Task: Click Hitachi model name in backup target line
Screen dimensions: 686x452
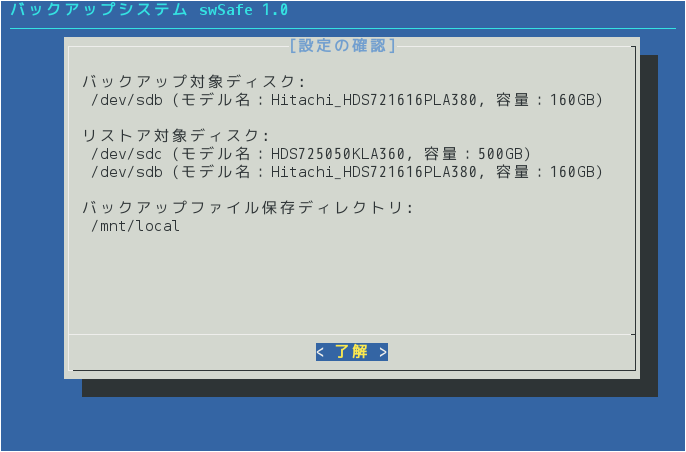Action: 374,100
